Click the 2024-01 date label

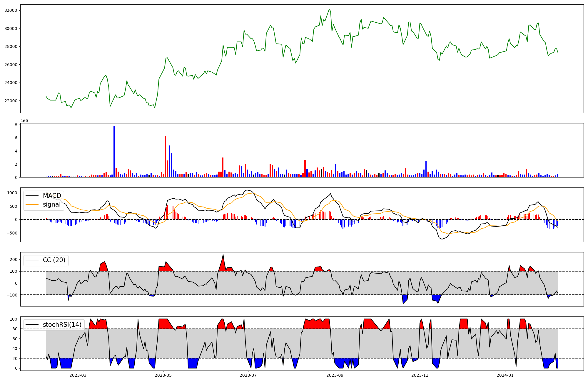click(505, 375)
